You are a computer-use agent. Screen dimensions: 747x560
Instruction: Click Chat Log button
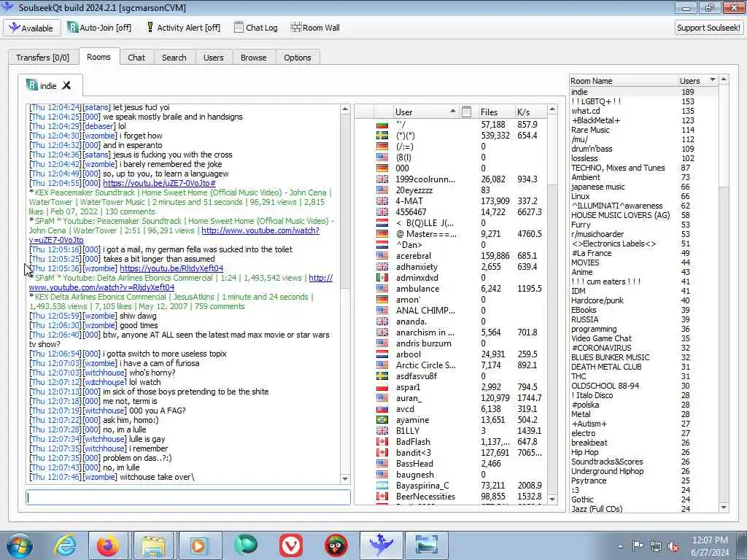(255, 28)
